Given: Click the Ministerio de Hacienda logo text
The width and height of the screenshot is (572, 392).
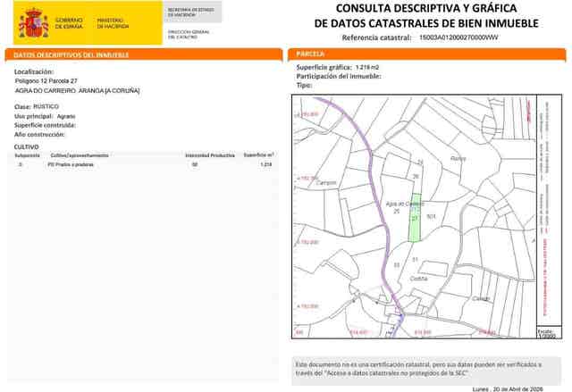Looking at the screenshot, I should 112,22.
